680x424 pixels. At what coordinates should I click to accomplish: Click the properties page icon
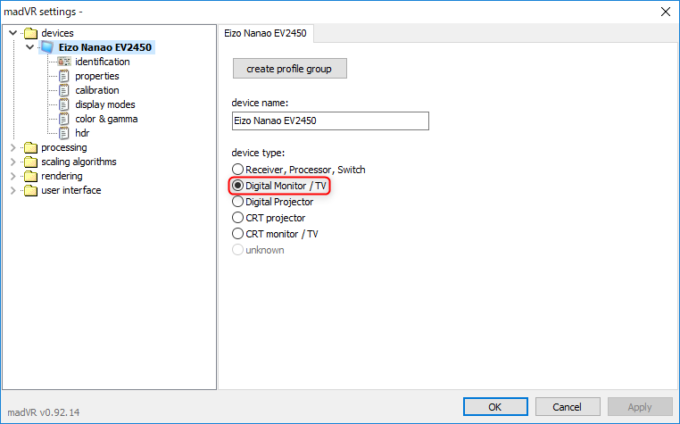pyautogui.click(x=65, y=76)
